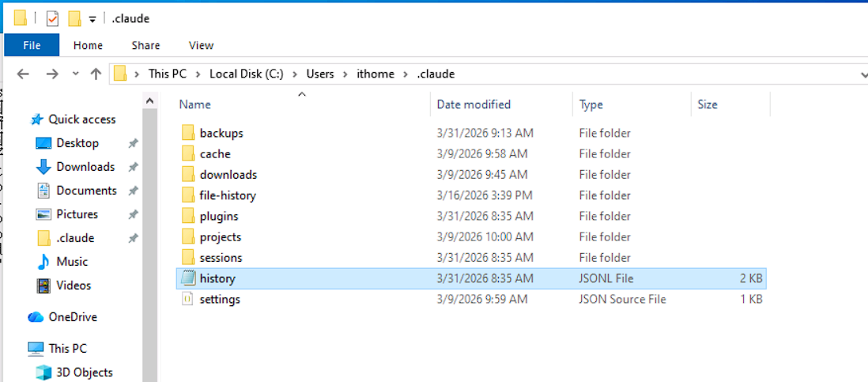Click the OneDrive cloud icon
868x382 pixels.
(36, 317)
